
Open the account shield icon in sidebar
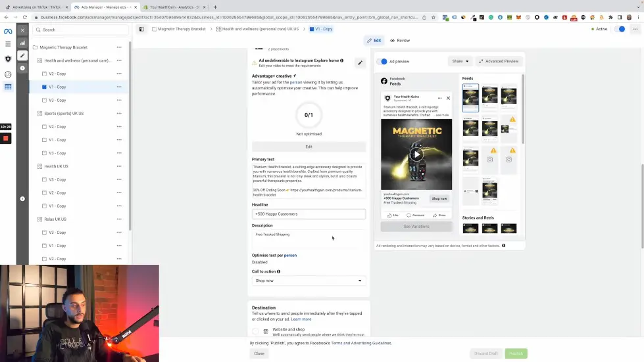point(8,59)
